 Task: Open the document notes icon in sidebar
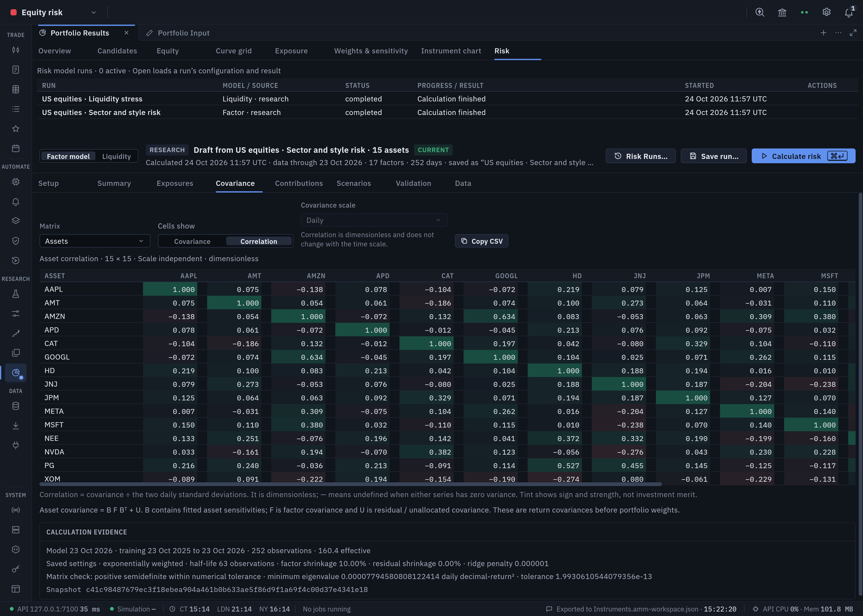16,70
